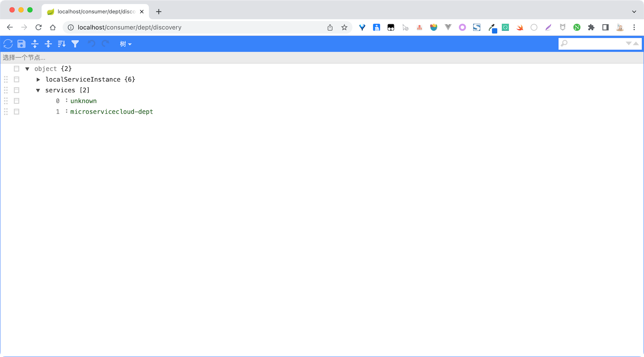Open the Extensions puzzle piece menu
The image size is (644, 357).
tap(591, 27)
